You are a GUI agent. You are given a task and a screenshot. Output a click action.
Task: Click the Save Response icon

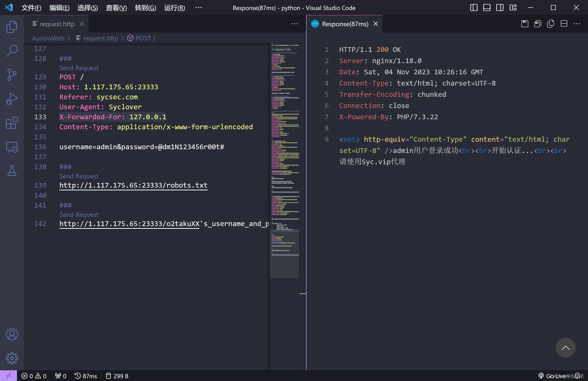point(525,24)
